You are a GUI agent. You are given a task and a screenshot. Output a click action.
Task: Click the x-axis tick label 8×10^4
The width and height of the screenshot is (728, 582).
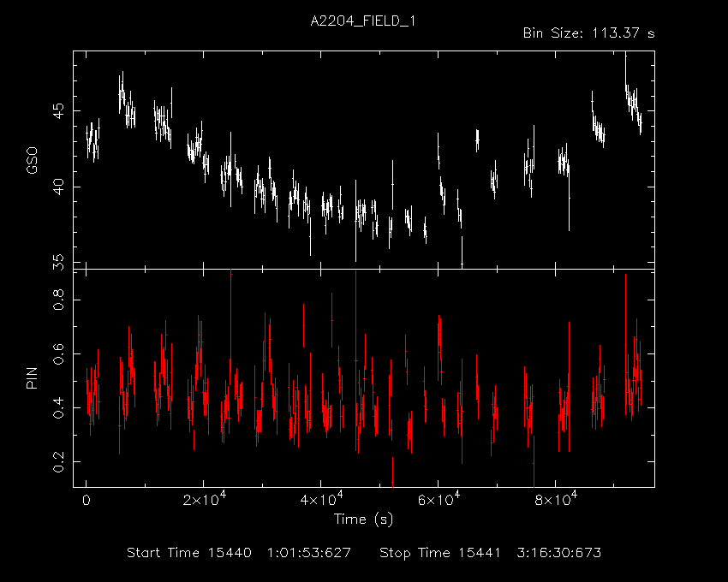click(x=556, y=499)
